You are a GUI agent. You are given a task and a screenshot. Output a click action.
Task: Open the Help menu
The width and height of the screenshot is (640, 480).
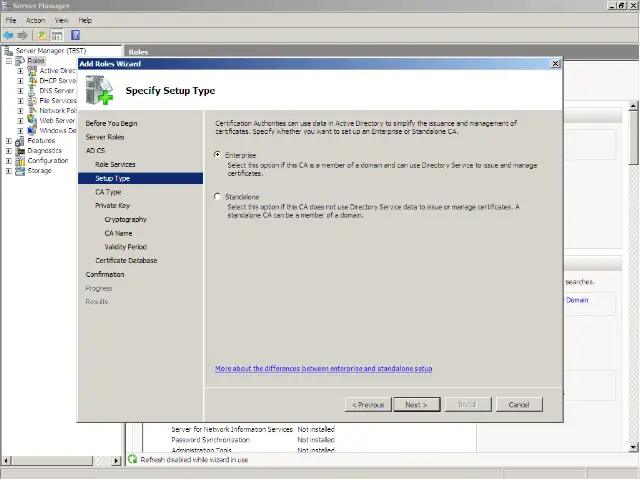(85, 20)
